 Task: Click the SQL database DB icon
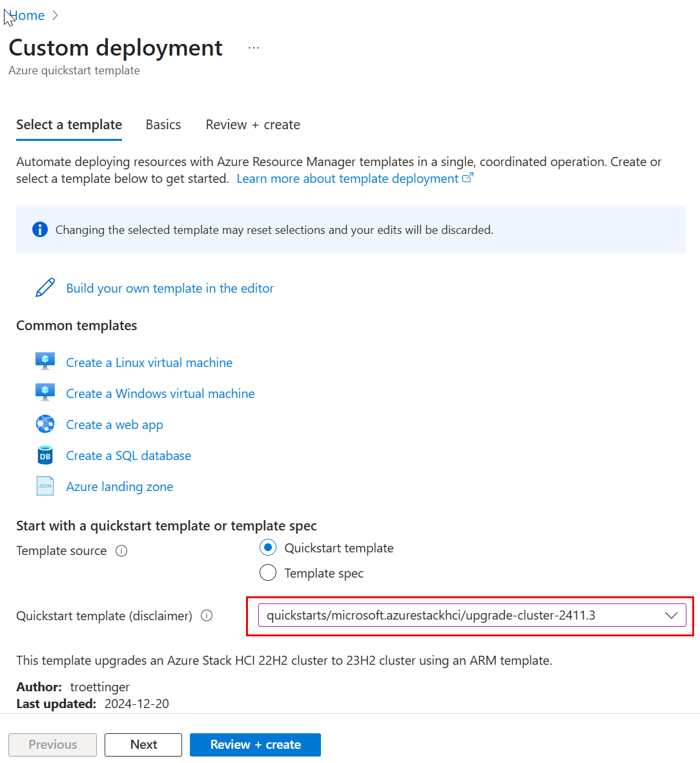45,455
